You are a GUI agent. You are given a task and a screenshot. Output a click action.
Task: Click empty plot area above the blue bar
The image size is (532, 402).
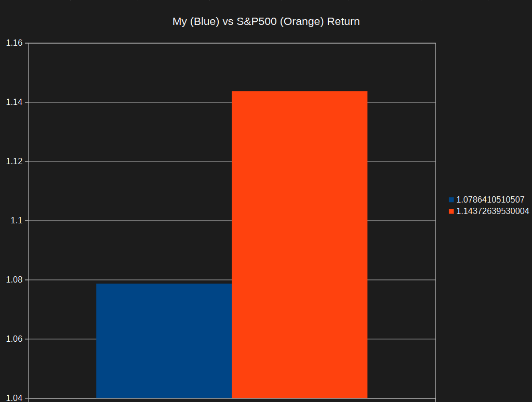click(164, 192)
